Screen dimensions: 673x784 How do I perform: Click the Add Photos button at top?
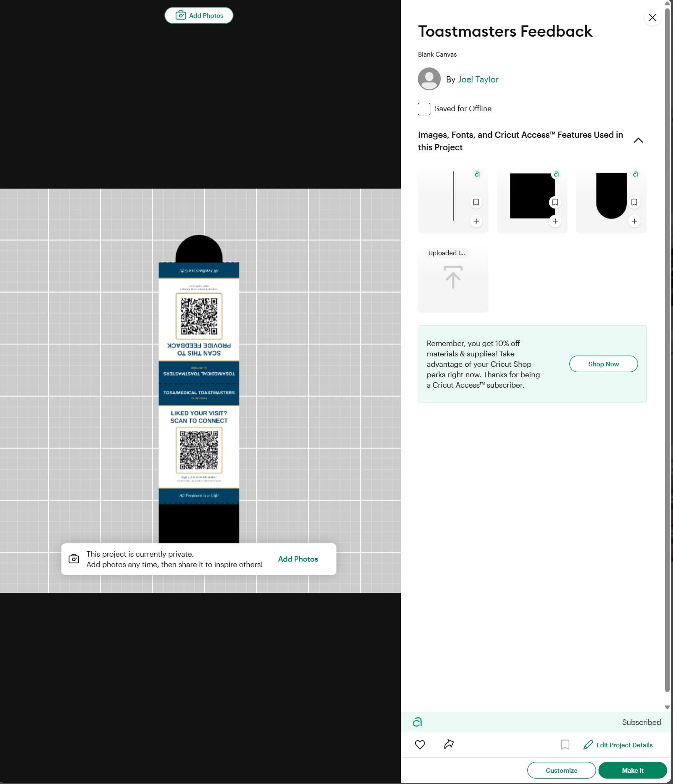(199, 15)
